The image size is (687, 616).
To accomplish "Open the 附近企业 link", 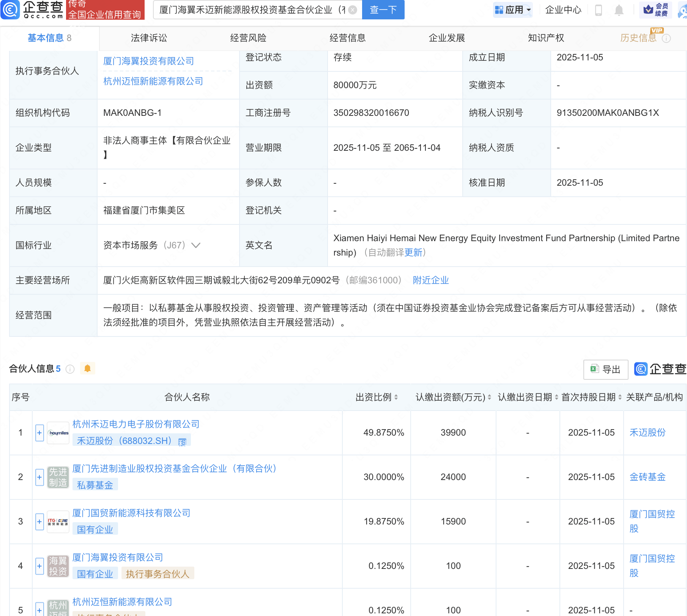I will (431, 280).
